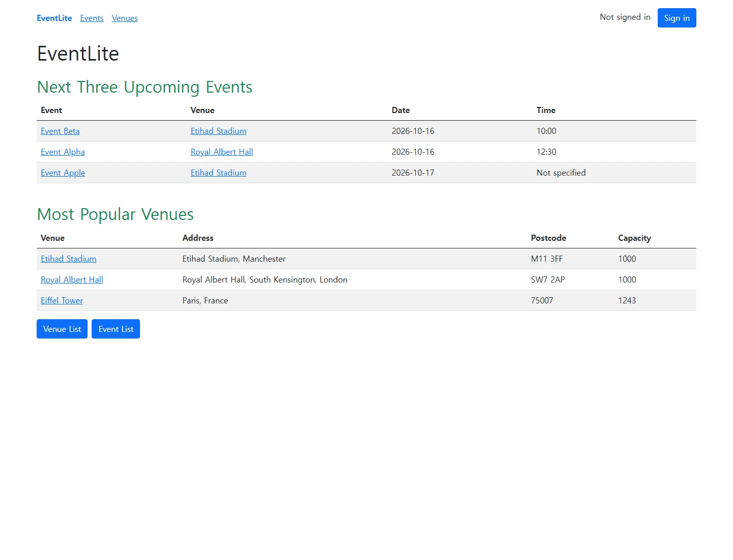Open the Event Apple link
This screenshot has width=733, height=560.
63,173
